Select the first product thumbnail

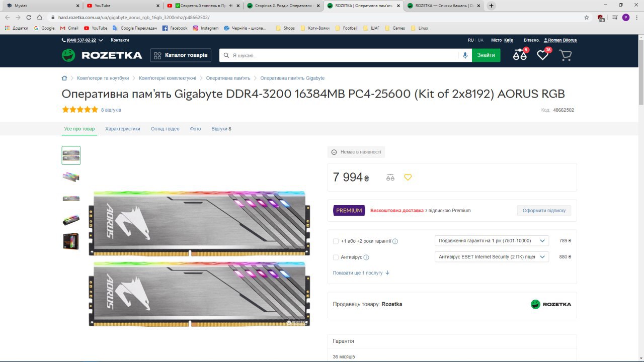71,155
